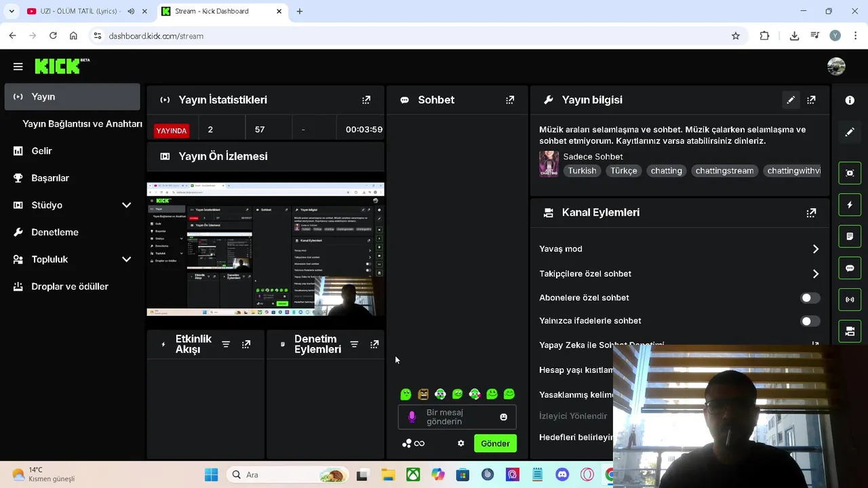The image size is (868, 488).
Task: Select Yayın in left sidebar
Action: coord(72,97)
